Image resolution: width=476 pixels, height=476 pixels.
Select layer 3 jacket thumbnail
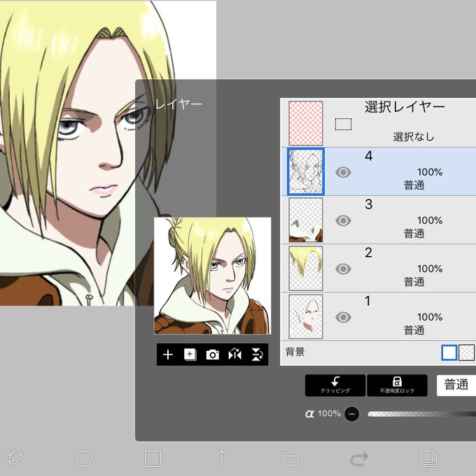(306, 220)
